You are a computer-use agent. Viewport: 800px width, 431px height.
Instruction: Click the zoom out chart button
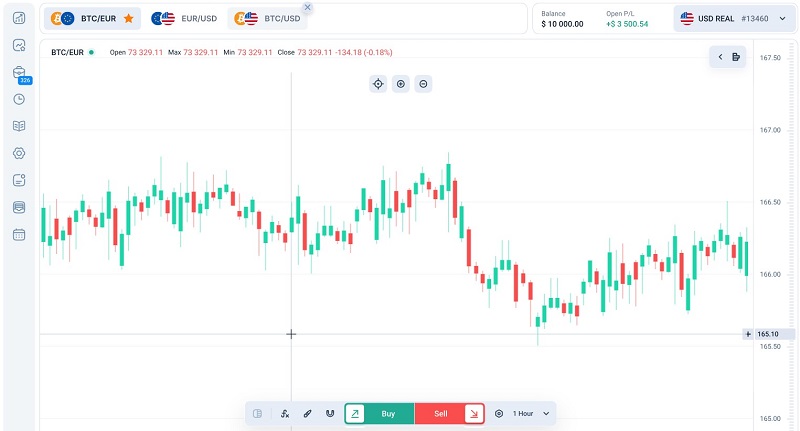(424, 84)
